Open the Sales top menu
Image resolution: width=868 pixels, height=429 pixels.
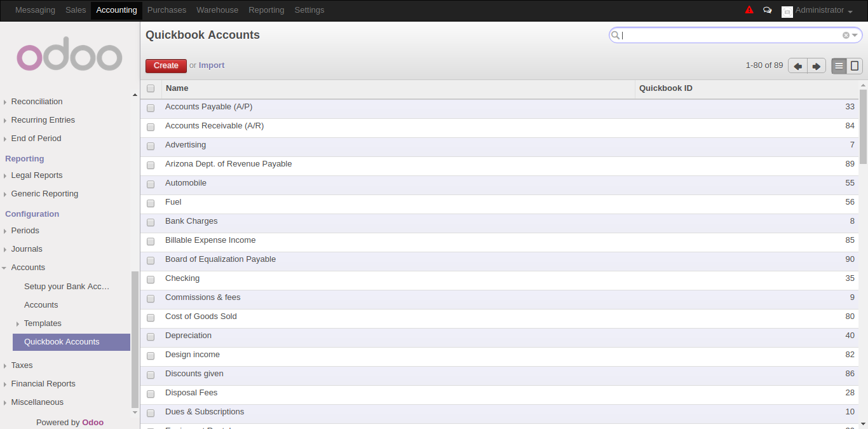(76, 10)
